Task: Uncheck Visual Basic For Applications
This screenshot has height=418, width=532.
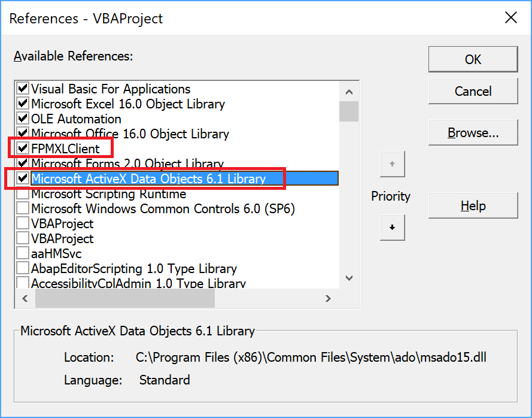Action: 22,89
